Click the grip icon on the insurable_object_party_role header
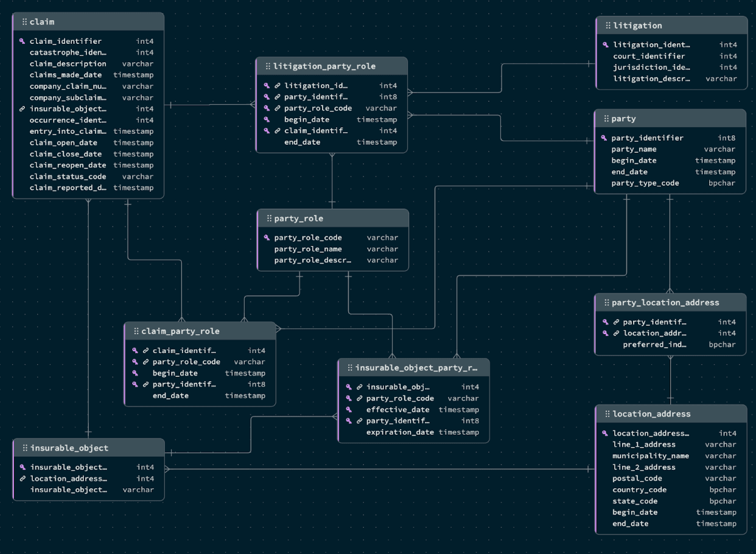This screenshot has width=756, height=554. point(349,368)
